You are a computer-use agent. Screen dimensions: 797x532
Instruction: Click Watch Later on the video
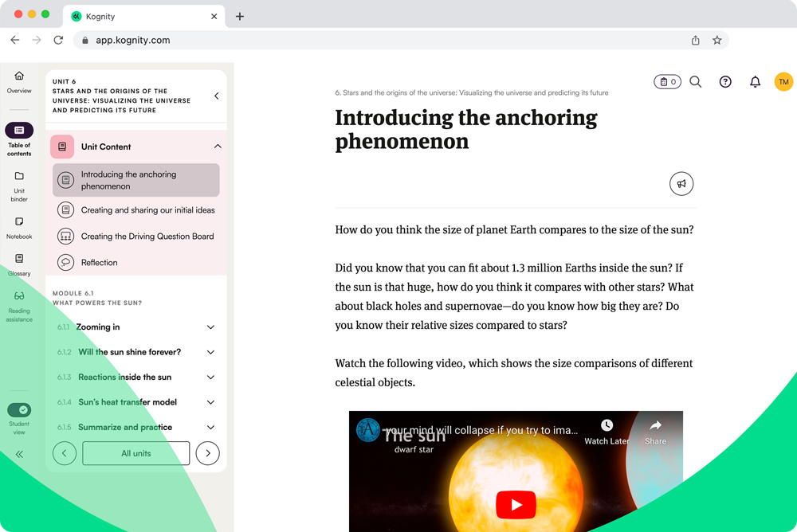607,432
